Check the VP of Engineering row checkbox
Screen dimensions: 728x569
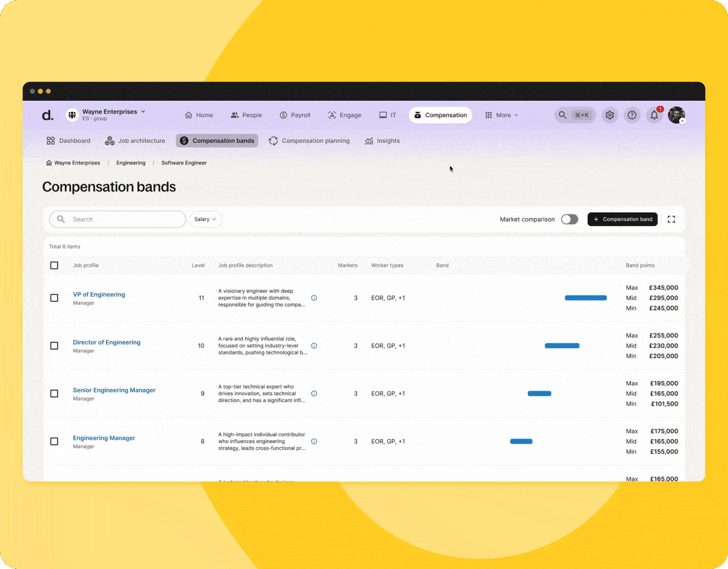(x=54, y=298)
